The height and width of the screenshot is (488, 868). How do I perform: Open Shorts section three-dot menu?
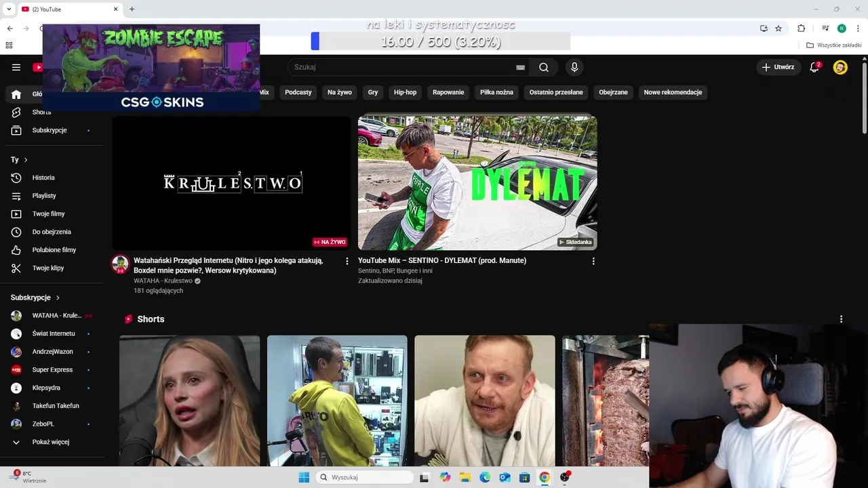841,319
